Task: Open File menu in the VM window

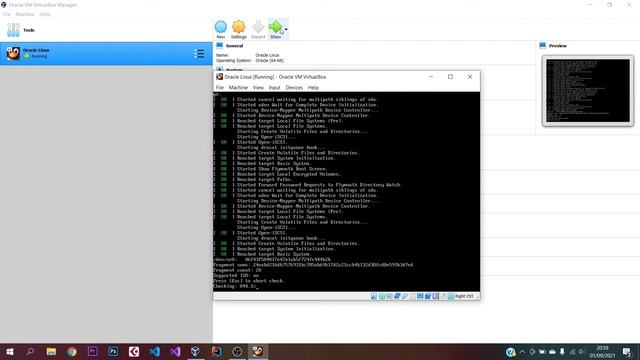Action: [x=220, y=87]
